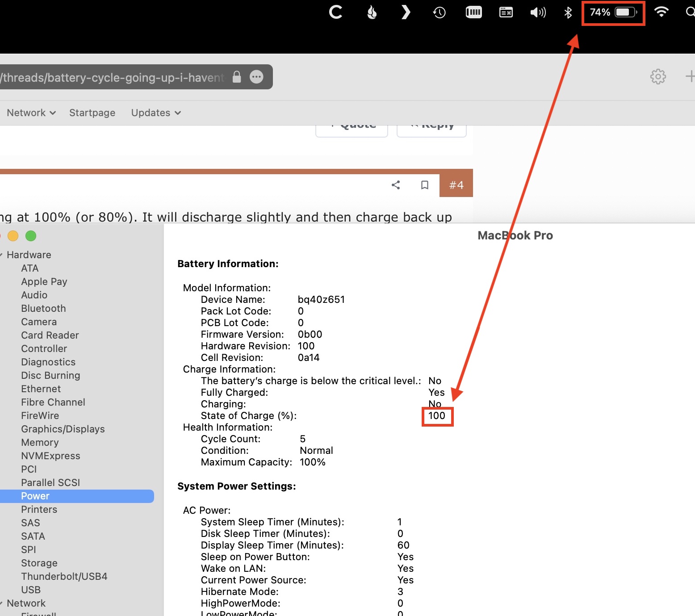
Task: Select Apple Pay in the sidebar
Action: tap(44, 281)
